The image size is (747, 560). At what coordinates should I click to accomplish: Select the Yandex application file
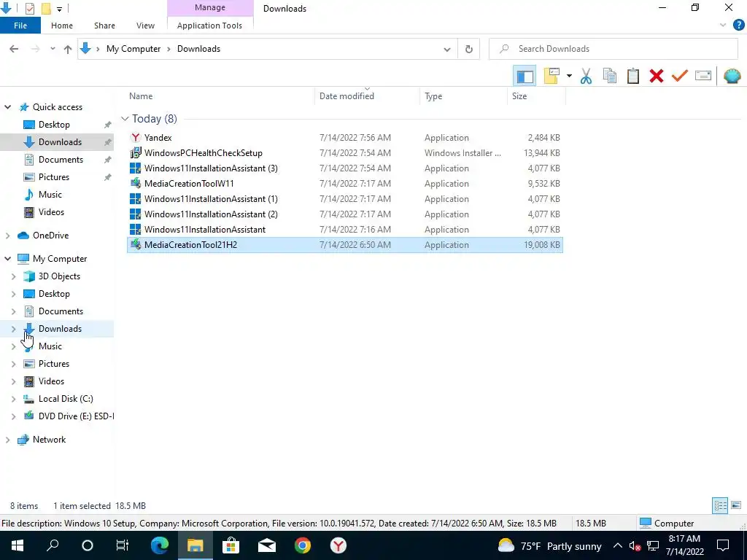(x=345, y=138)
